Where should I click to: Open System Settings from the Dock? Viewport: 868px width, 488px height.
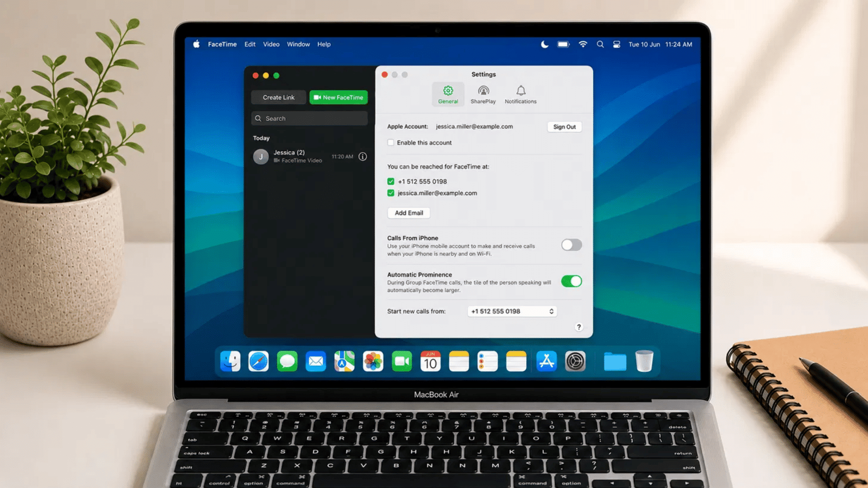(575, 361)
